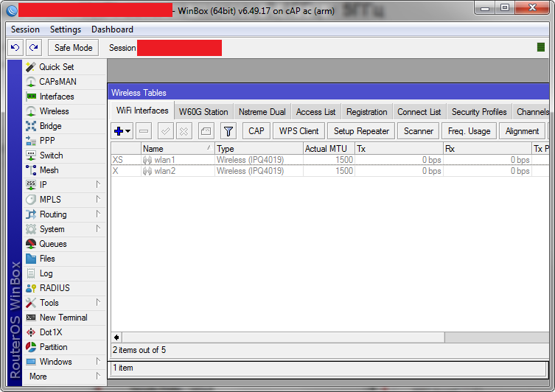Open the add (plus) interface dropdown
This screenshot has width=555, height=392.
point(122,131)
